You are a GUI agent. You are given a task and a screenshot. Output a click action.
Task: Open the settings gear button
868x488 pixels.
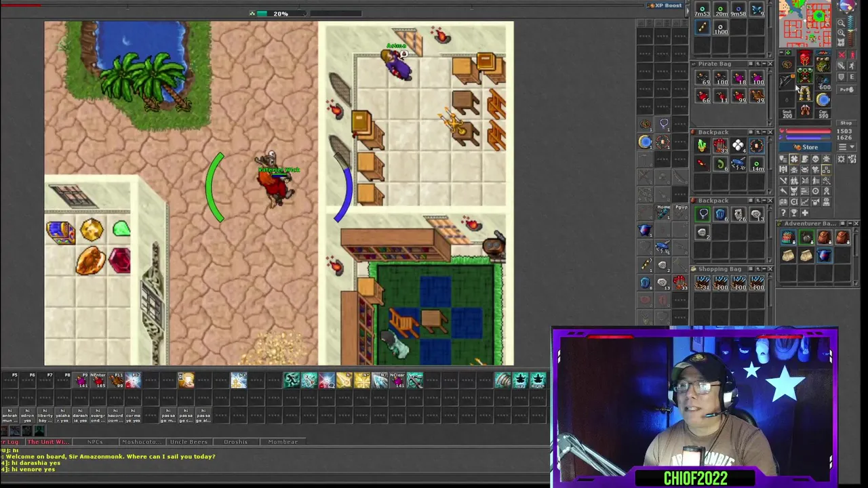[842, 159]
